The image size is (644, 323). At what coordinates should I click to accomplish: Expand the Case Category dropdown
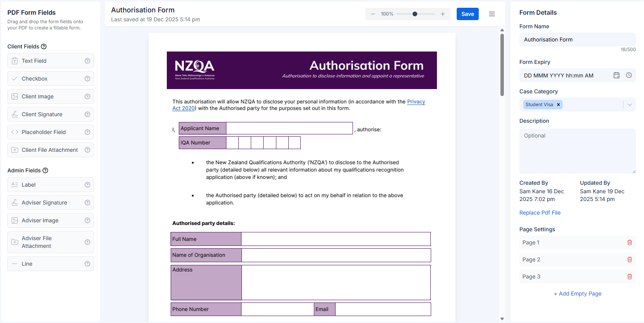tap(630, 105)
